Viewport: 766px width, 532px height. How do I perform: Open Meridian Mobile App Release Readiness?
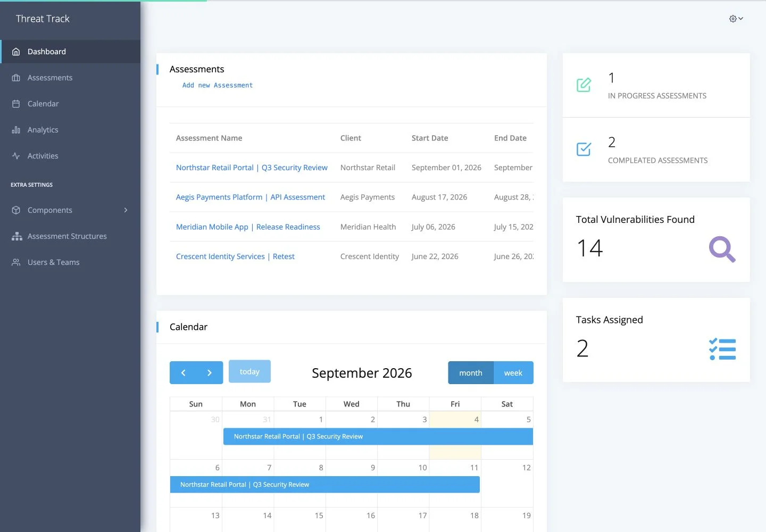pos(248,227)
